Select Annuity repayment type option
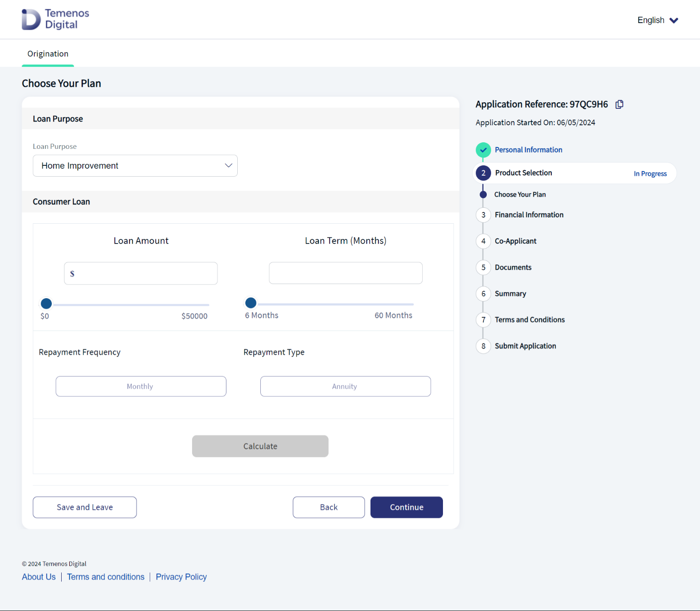 pos(345,386)
